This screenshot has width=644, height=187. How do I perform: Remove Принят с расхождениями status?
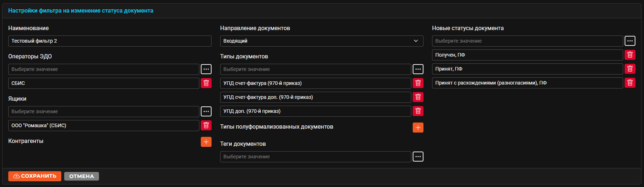point(630,83)
